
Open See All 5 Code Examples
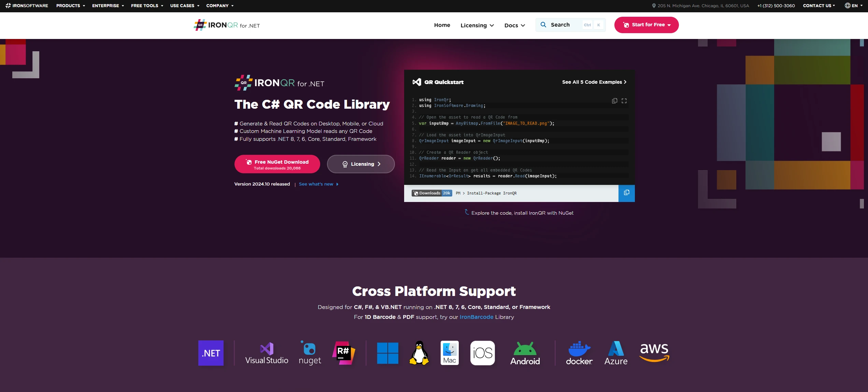[594, 82]
